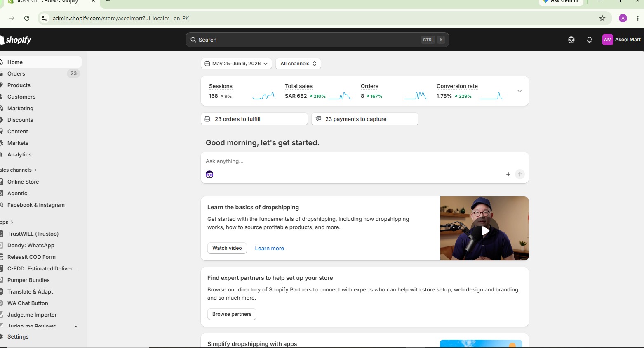Click the Sidekick avatar under Ask anything
Screen dimensions: 644x348
pyautogui.click(x=209, y=174)
